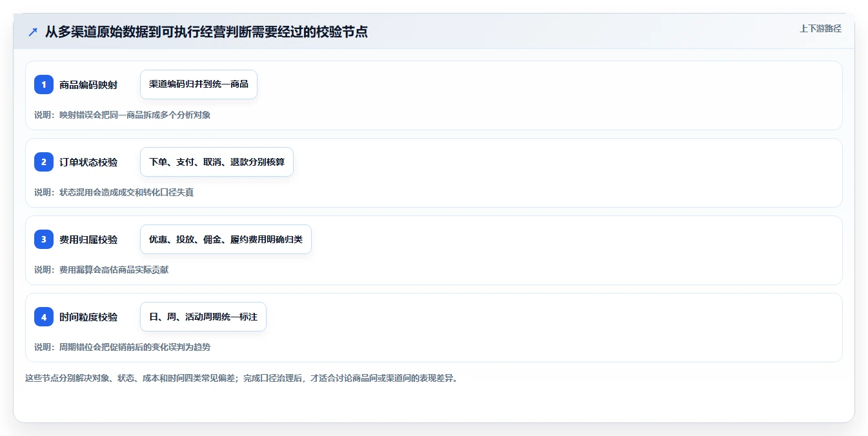
Task: Select the step 4 number badge
Action: tap(44, 317)
